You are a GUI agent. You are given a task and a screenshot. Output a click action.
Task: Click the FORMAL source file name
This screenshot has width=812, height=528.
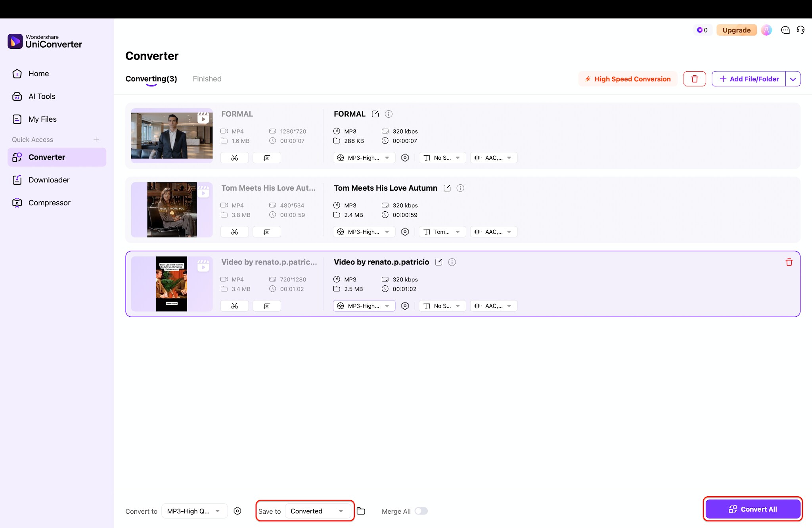pos(237,114)
